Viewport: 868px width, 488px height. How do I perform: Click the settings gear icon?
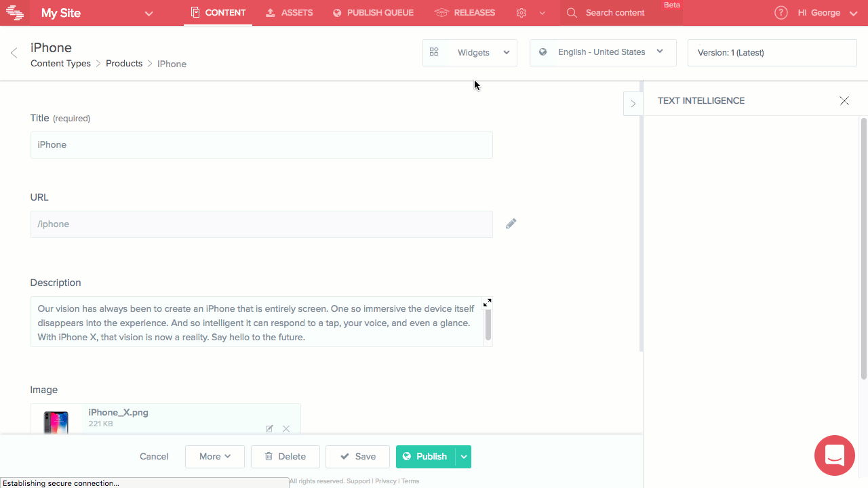(521, 13)
